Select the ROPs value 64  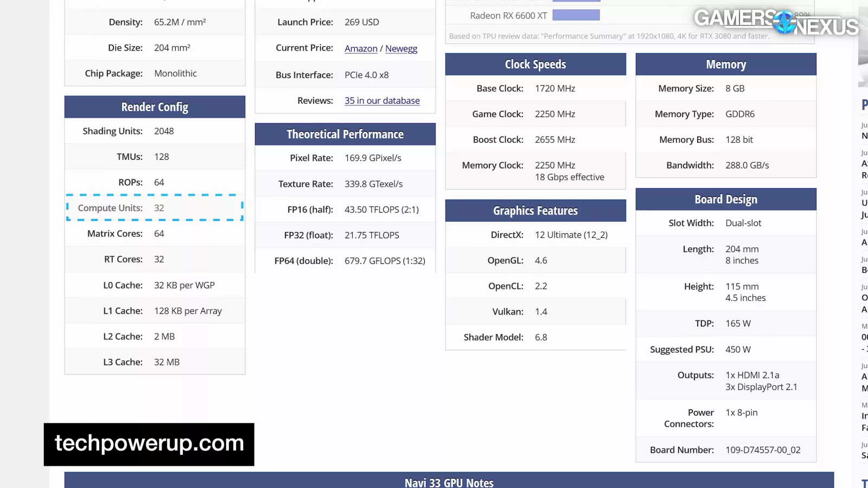click(x=159, y=182)
